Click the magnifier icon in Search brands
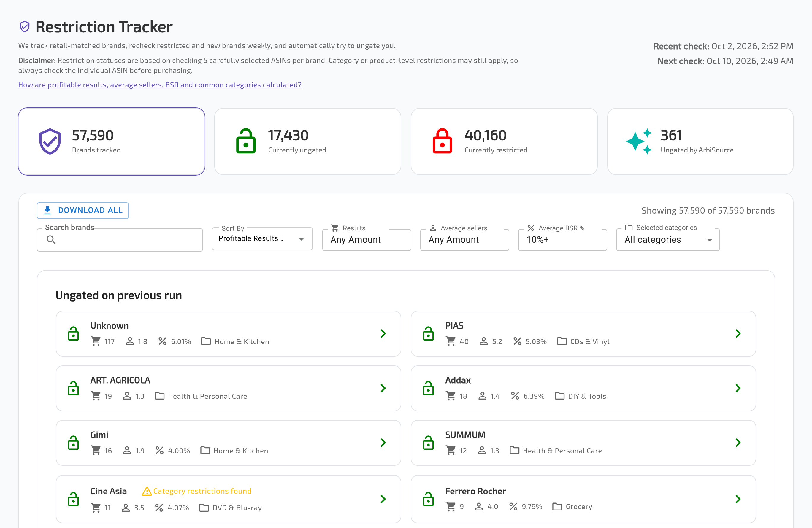 [51, 240]
